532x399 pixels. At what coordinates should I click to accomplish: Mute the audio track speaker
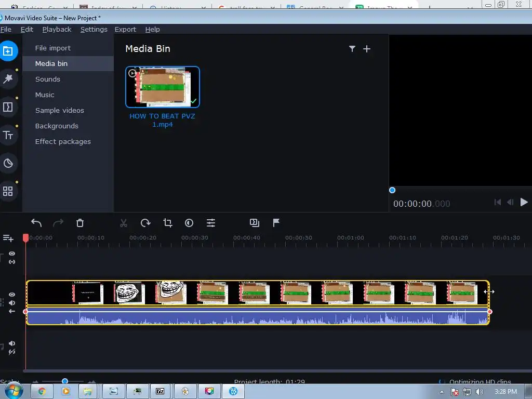click(x=12, y=343)
